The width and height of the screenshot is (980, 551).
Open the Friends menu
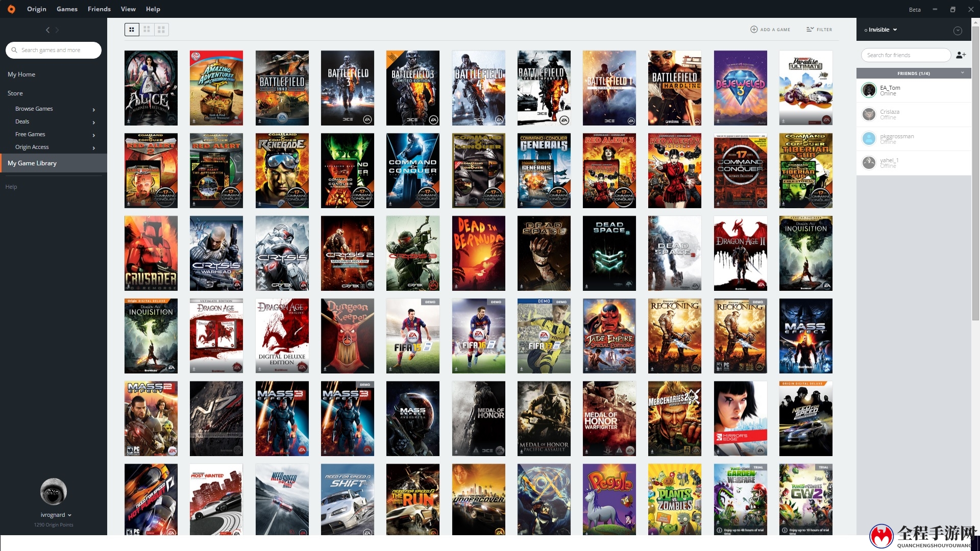[x=99, y=9]
